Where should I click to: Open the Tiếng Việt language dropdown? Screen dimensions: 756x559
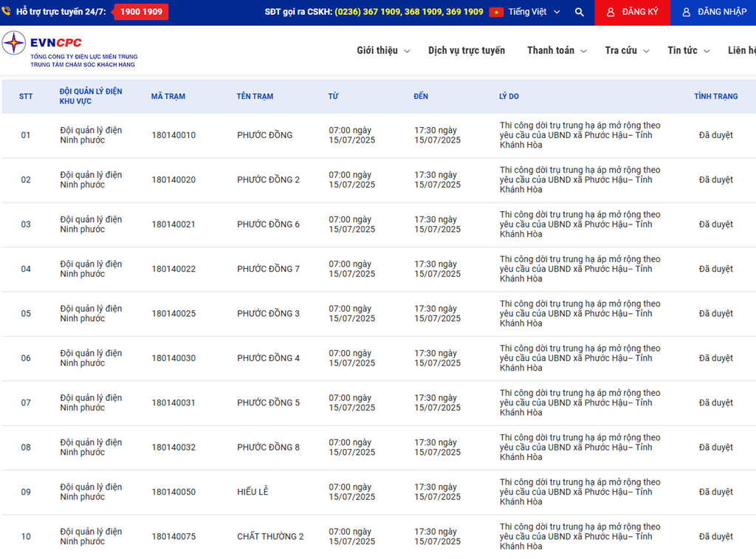(x=534, y=12)
